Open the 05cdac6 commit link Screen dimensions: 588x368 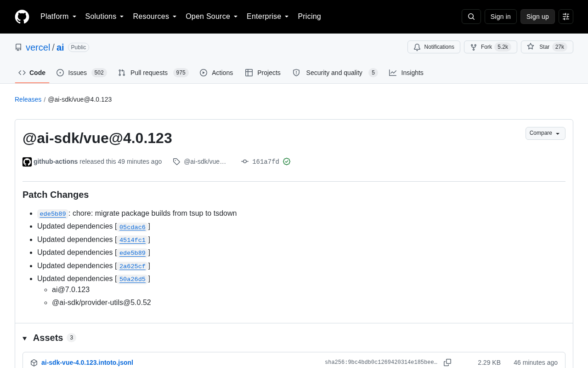click(x=132, y=227)
